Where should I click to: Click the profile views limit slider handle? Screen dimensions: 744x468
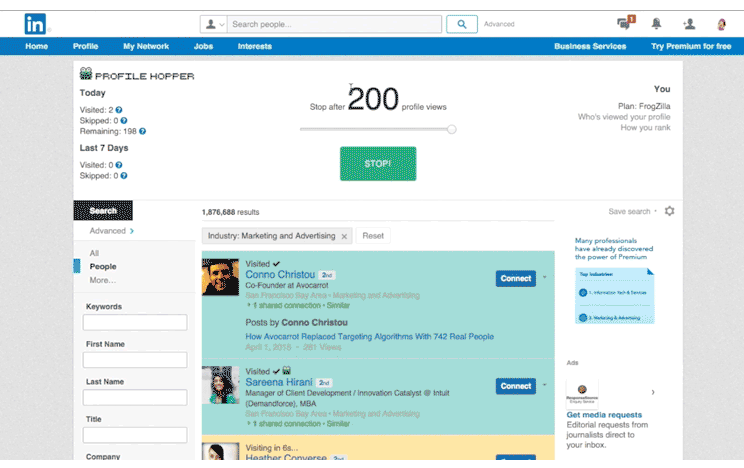click(452, 129)
